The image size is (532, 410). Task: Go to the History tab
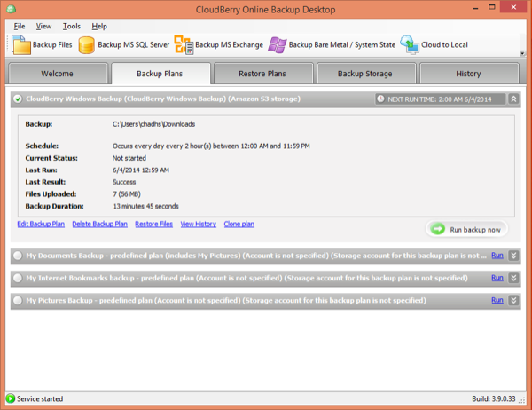(468, 74)
